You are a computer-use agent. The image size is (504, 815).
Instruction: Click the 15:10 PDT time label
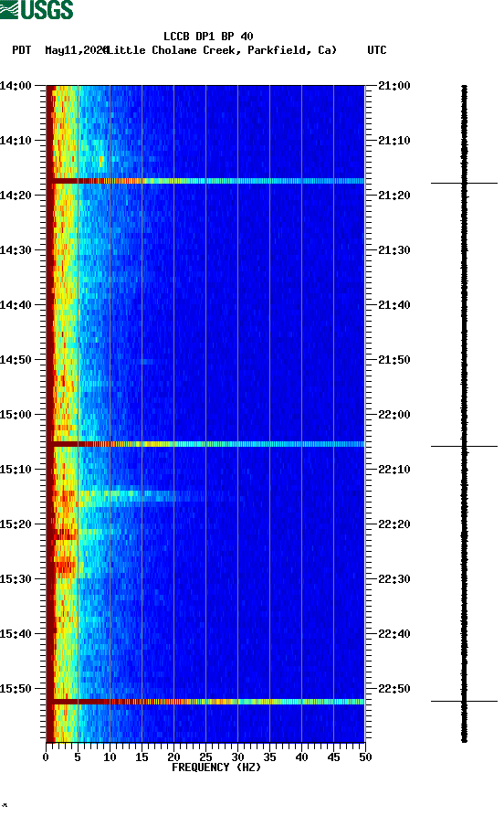click(x=16, y=470)
